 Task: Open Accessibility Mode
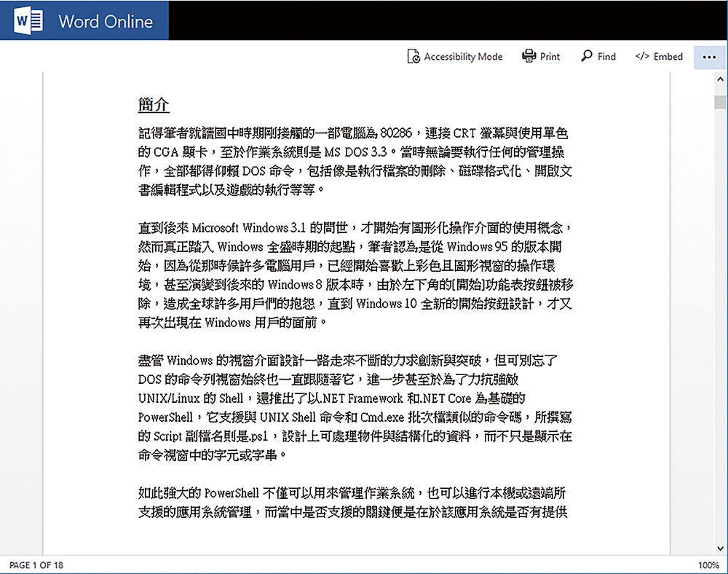(454, 57)
